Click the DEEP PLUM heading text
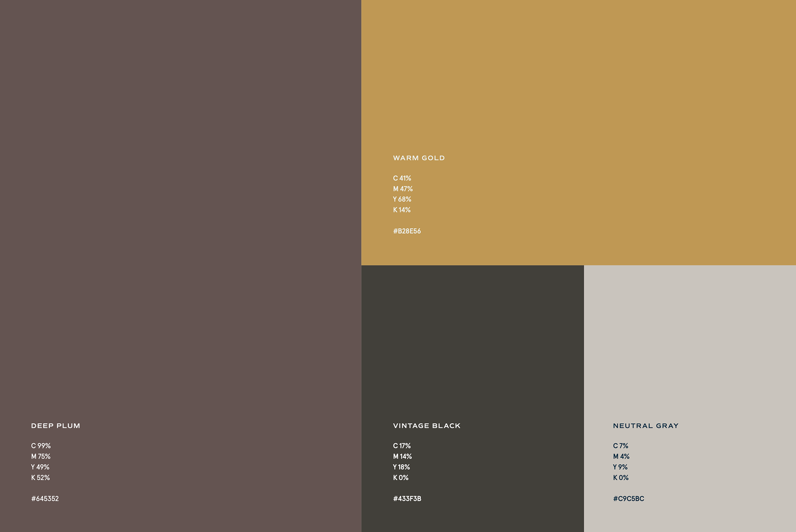796x532 pixels. [56, 426]
